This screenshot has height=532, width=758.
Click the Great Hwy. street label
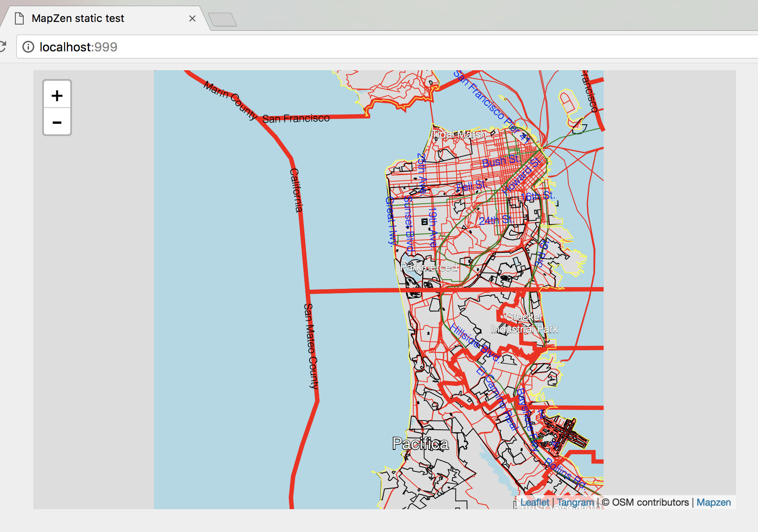(390, 221)
